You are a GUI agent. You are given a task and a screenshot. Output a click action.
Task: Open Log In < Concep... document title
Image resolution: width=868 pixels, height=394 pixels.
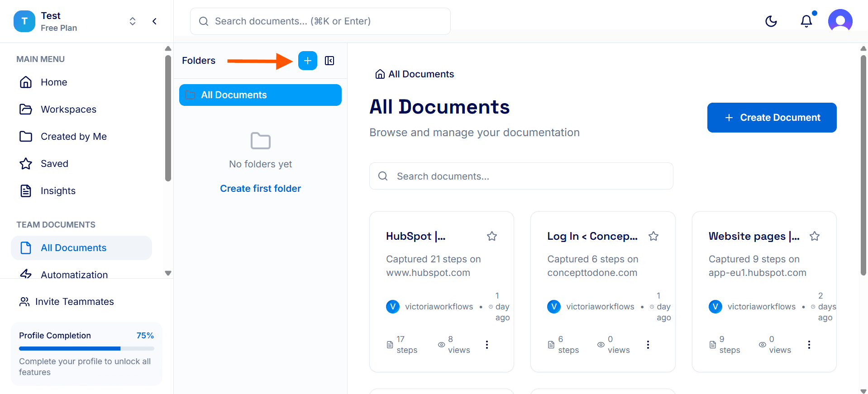(x=592, y=236)
